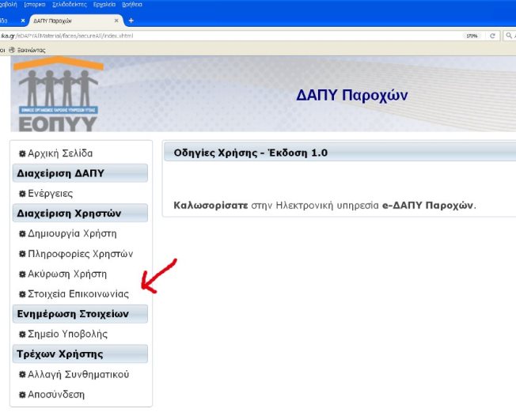
Task: Open Στοιχεία Επικοινωνίας in sidebar
Action: coord(78,293)
